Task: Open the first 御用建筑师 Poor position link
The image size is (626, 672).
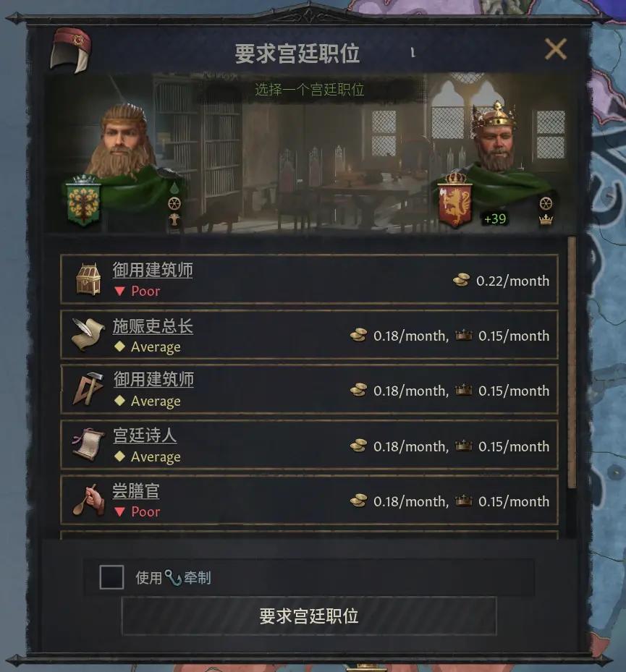Action: [x=153, y=270]
